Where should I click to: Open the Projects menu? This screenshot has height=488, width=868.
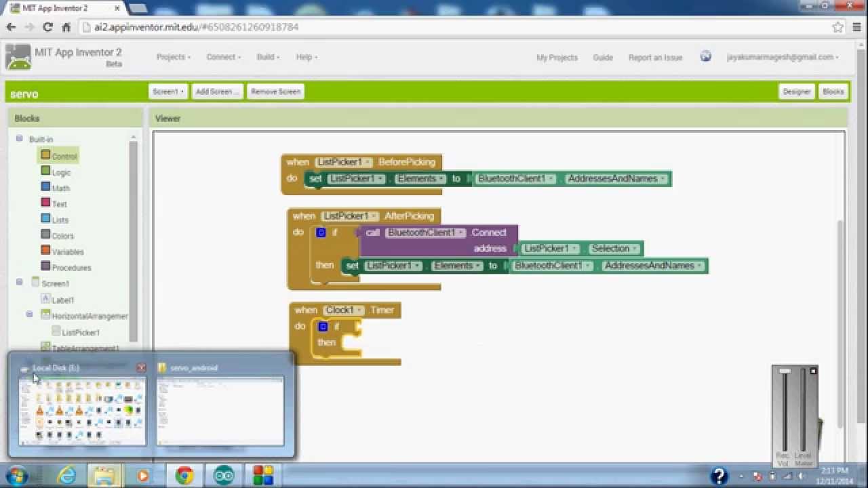click(x=174, y=57)
